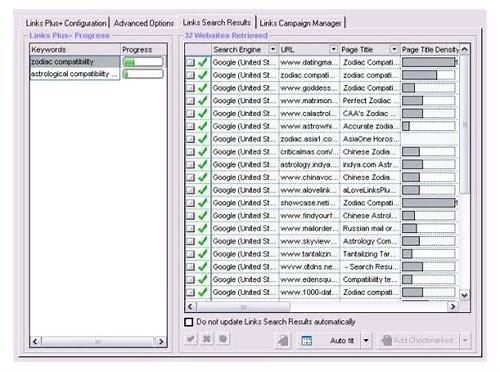The image size is (500, 372).
Task: Click the 'AsiaOne Horos' page title cell
Action: pos(370,139)
